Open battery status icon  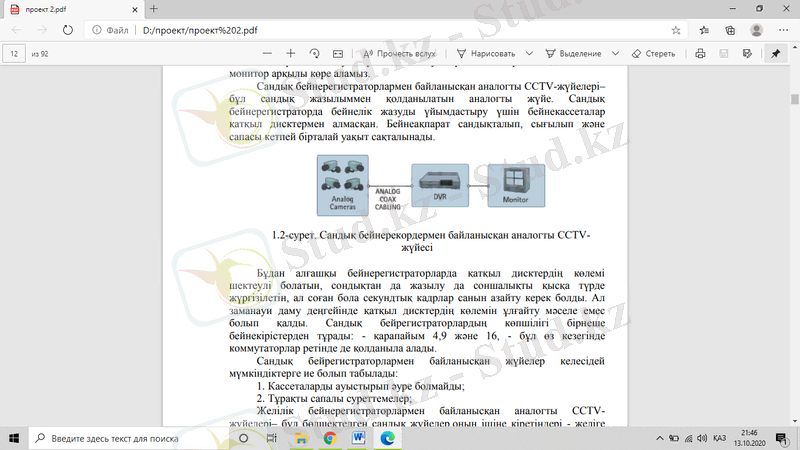(674, 438)
